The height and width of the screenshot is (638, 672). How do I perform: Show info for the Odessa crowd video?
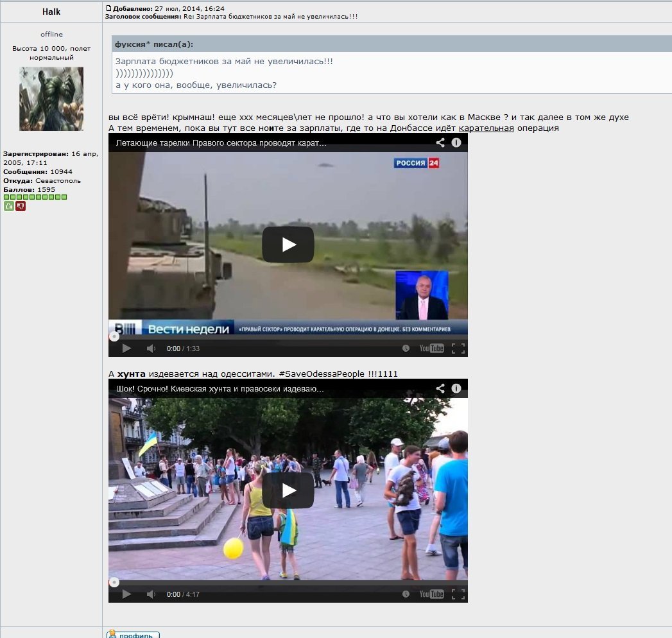(x=456, y=388)
